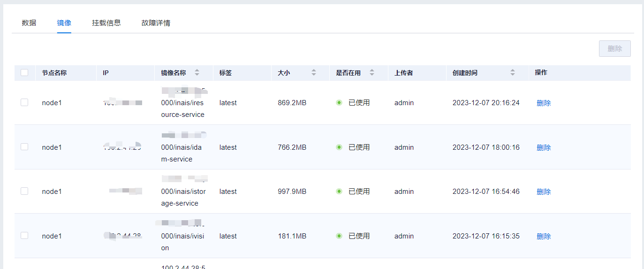The image size is (644, 269).
Task: Click 删除 link for the 181.1MB ivision image
Action: pos(544,237)
